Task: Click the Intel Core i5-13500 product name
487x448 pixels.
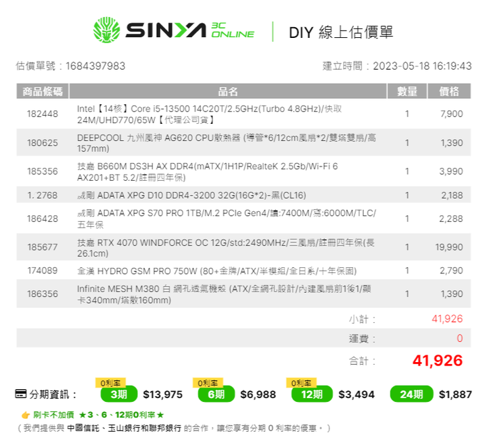Action: (209, 114)
